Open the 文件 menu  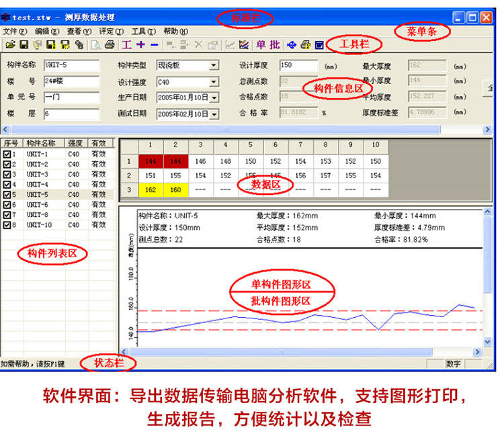[x=15, y=32]
